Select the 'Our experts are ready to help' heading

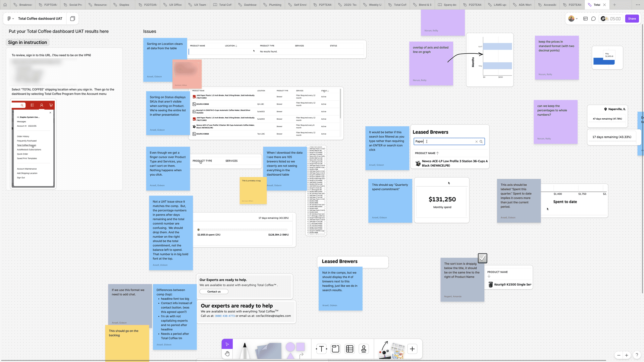coord(237,306)
